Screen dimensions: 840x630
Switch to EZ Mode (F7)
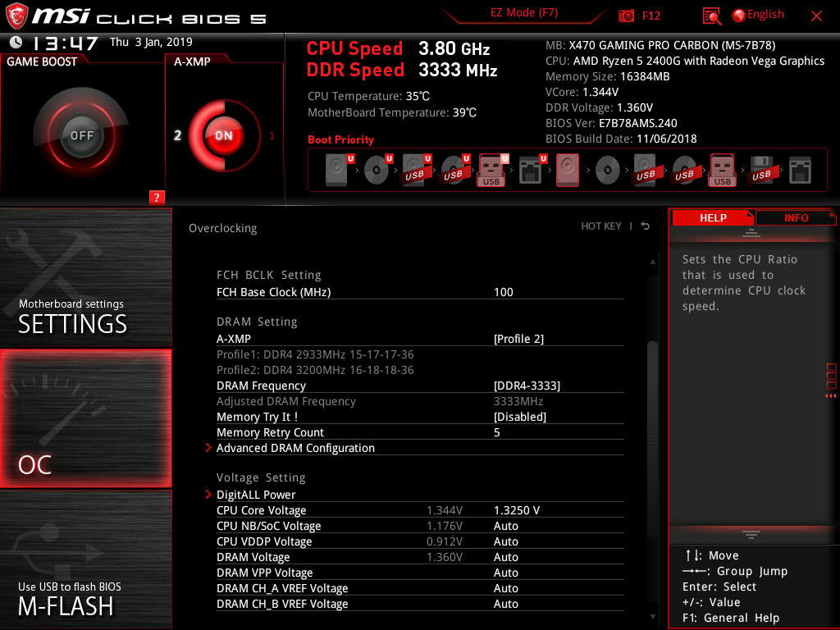click(524, 12)
